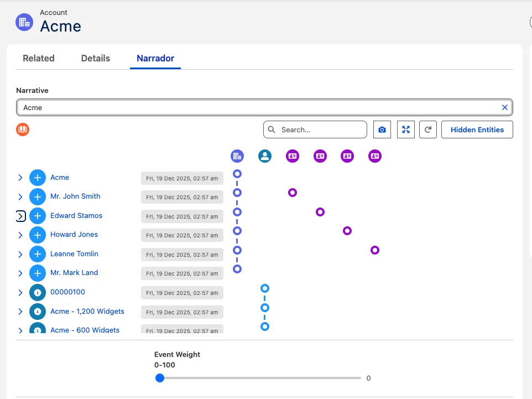
Task: Click the account entity column header icon
Action: pyautogui.click(x=237, y=156)
